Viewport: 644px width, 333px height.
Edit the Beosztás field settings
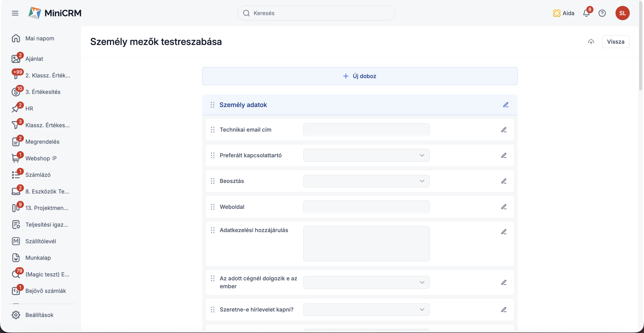(504, 181)
